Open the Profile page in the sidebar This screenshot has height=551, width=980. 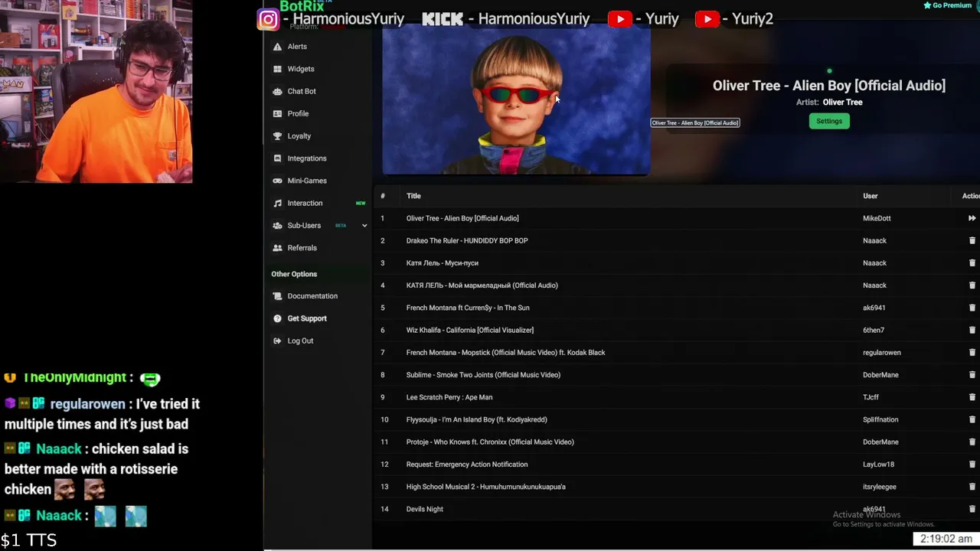point(298,113)
